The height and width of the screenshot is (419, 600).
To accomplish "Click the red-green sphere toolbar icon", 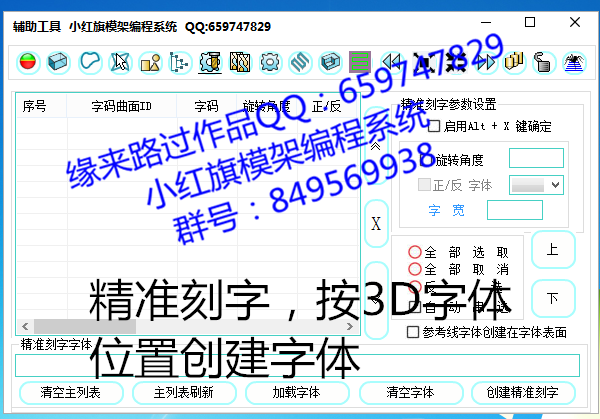I will [28, 62].
